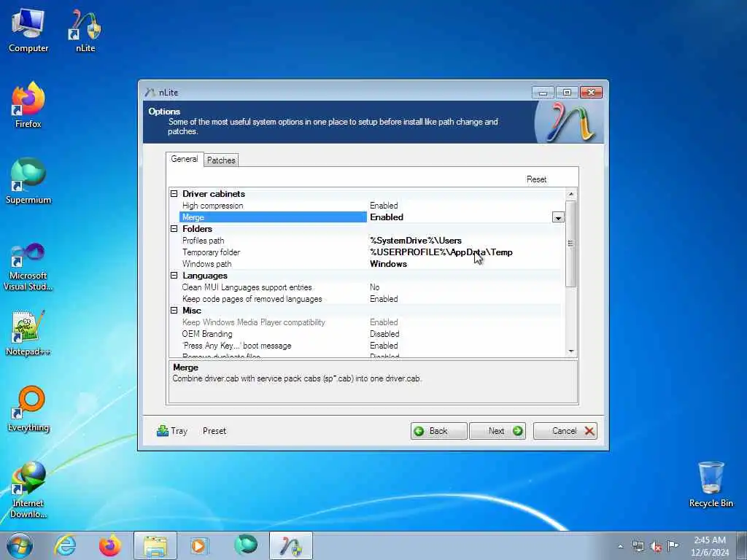Click the Reset link
This screenshot has width=747, height=560.
(536, 179)
